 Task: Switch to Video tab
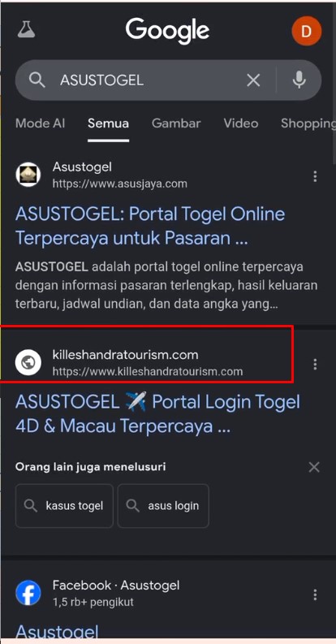[241, 123]
